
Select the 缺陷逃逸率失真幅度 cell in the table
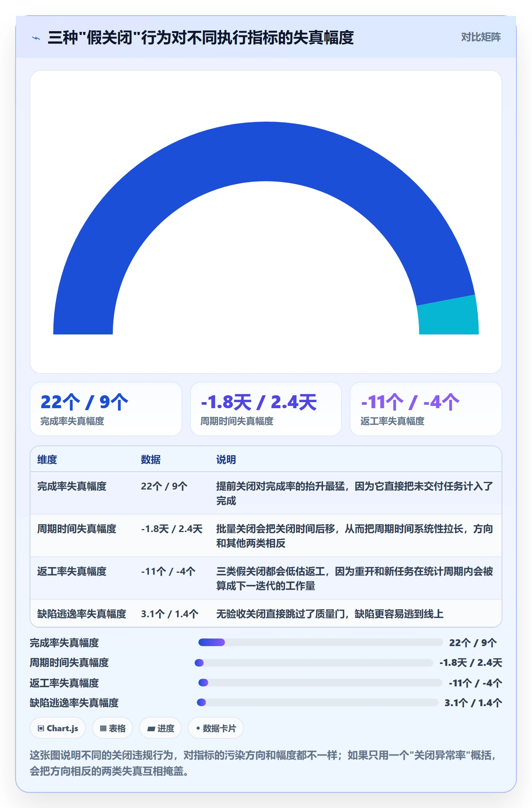coord(82,614)
